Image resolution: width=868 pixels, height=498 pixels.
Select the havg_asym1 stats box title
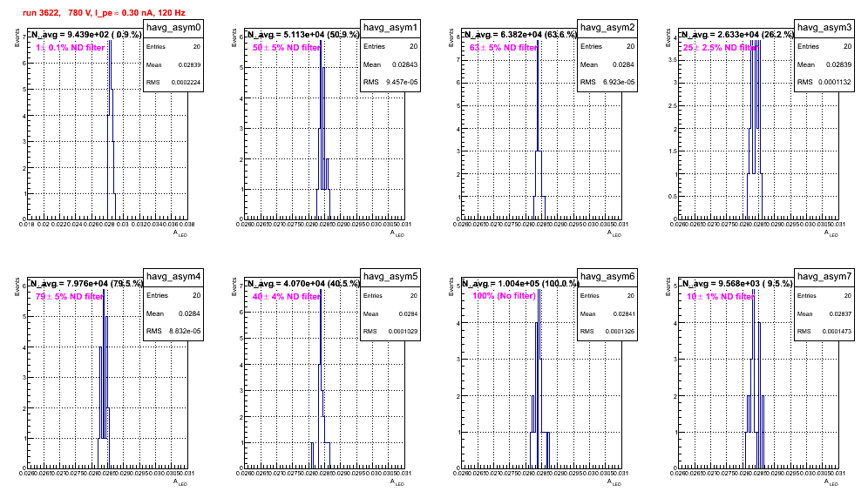[x=390, y=28]
